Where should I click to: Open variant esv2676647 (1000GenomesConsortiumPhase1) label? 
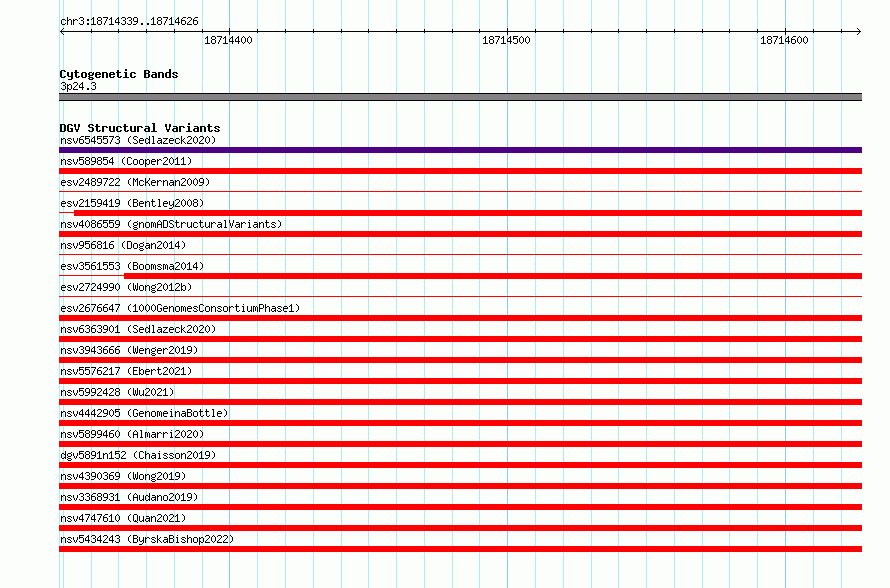(x=180, y=308)
